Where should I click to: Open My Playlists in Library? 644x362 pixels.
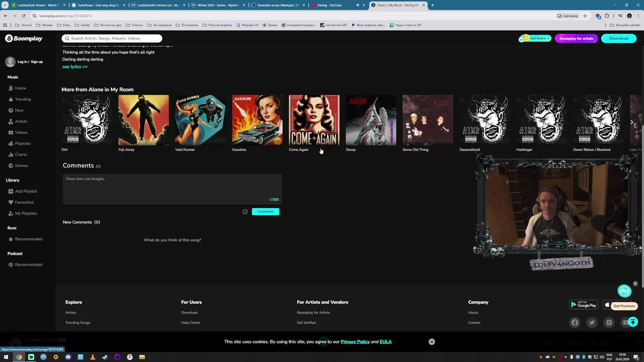pyautogui.click(x=26, y=213)
